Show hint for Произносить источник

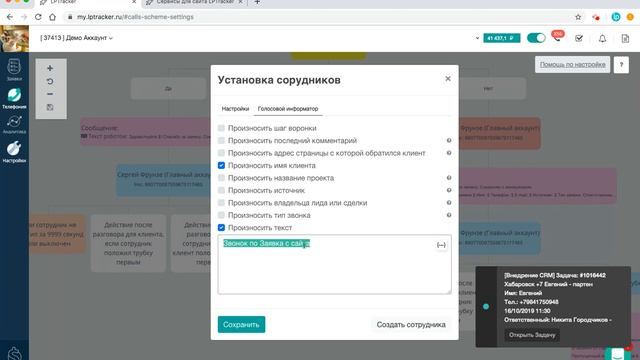[x=449, y=190]
